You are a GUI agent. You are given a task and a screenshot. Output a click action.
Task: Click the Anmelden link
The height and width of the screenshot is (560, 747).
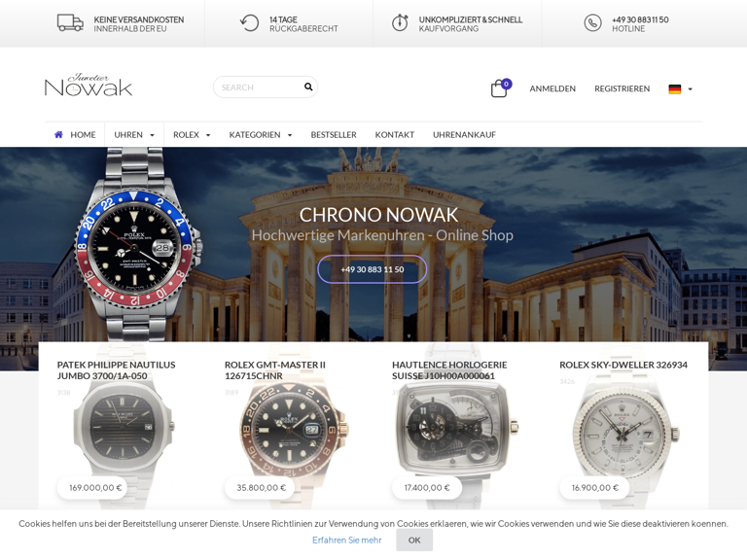(x=552, y=88)
